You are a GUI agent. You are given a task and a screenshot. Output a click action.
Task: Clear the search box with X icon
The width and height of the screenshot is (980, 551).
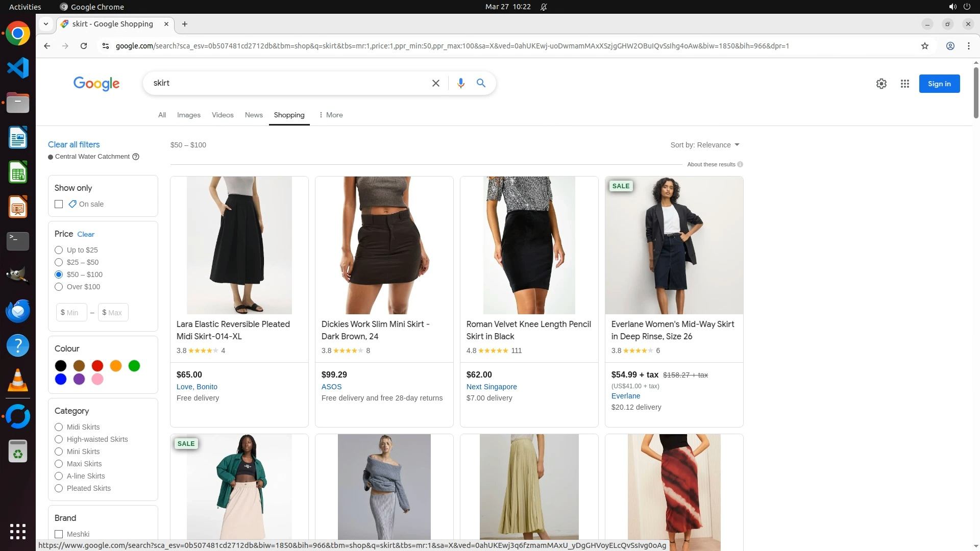click(x=435, y=83)
